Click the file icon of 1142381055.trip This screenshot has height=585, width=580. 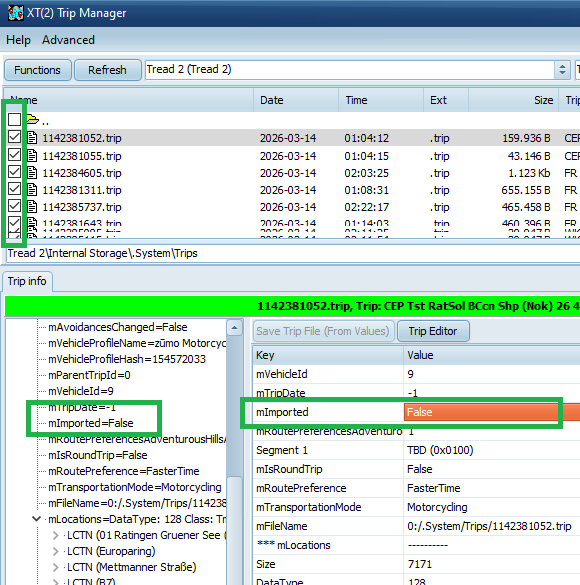click(x=32, y=155)
